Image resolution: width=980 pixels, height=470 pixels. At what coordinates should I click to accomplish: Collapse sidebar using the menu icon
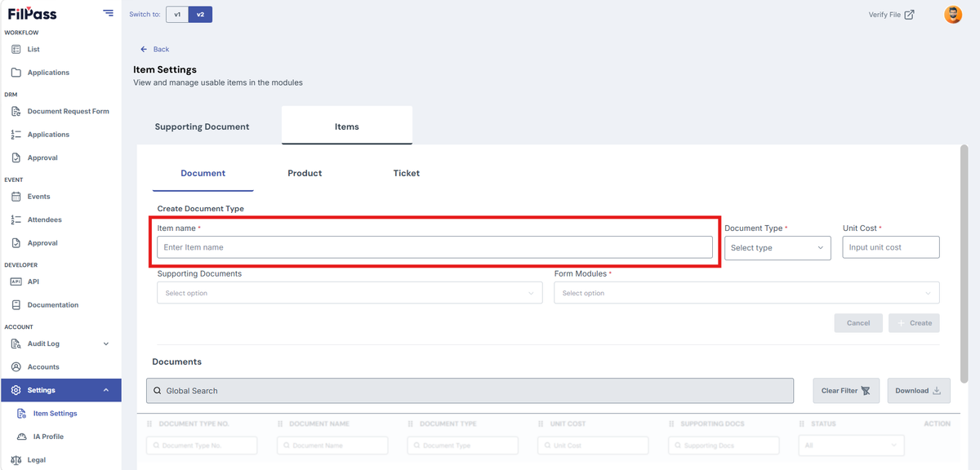click(x=109, y=12)
